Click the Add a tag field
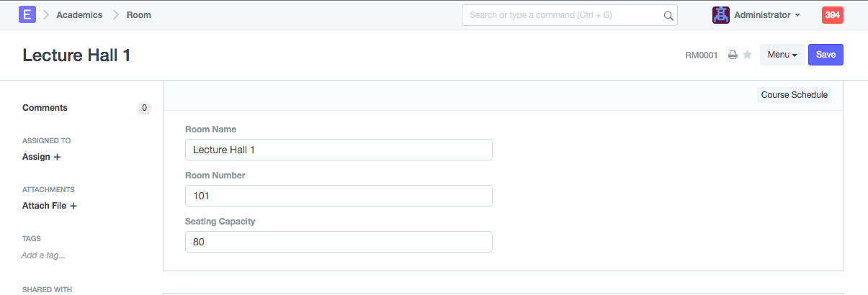Image resolution: width=868 pixels, height=295 pixels. click(44, 255)
